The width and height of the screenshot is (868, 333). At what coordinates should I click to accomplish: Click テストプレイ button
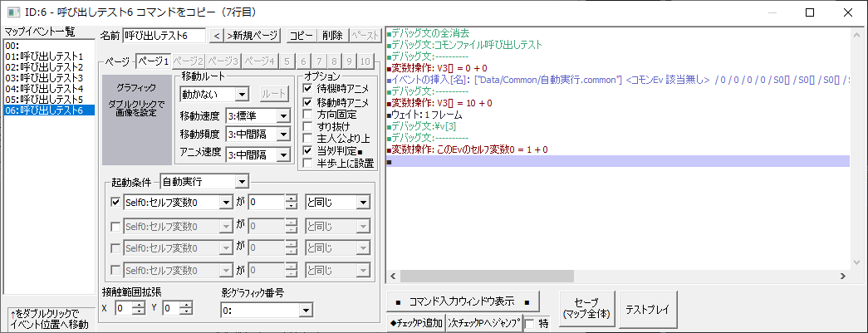click(647, 309)
